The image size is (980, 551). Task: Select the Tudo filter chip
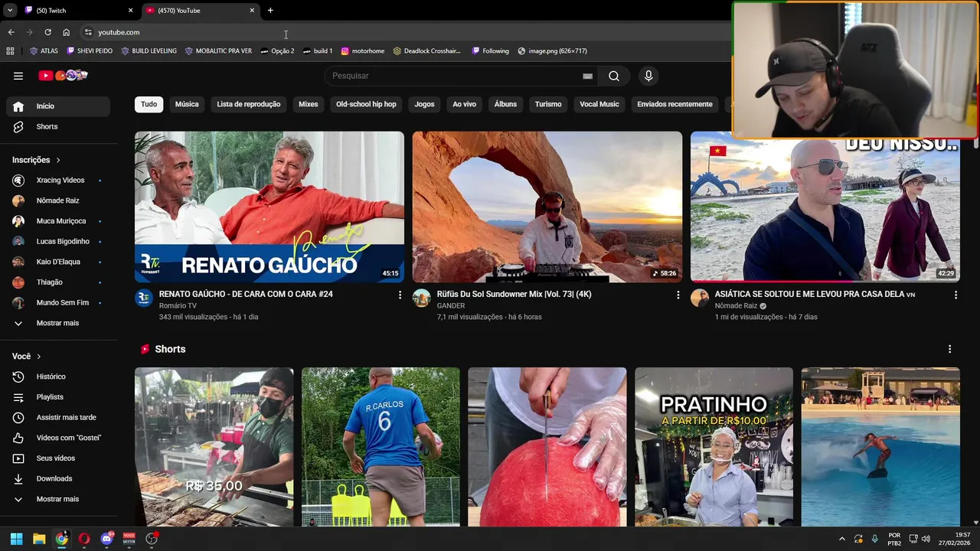click(x=149, y=104)
